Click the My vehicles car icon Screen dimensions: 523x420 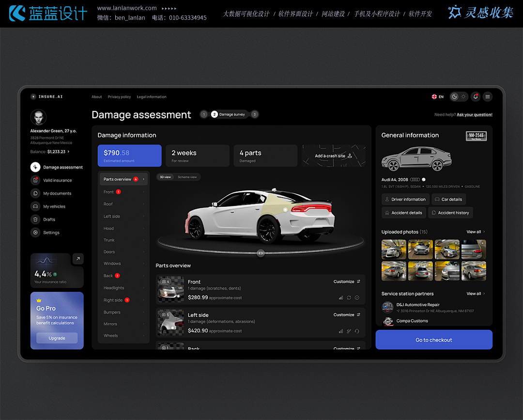35,206
